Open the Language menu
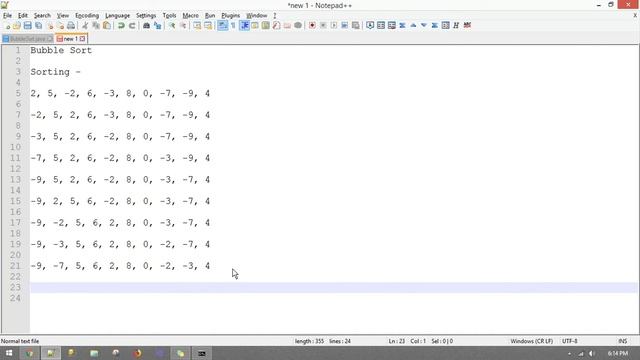This screenshot has width=640, height=360. (118, 16)
